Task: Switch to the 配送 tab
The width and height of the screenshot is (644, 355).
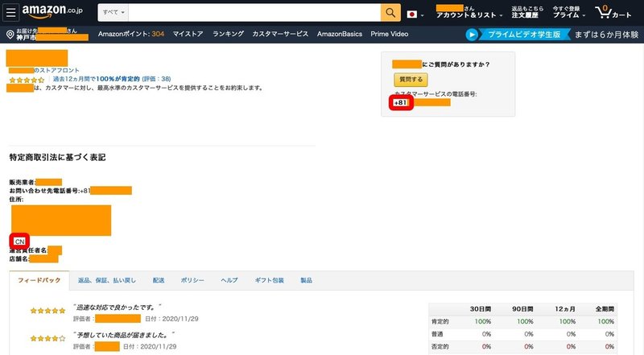Action: click(x=159, y=280)
